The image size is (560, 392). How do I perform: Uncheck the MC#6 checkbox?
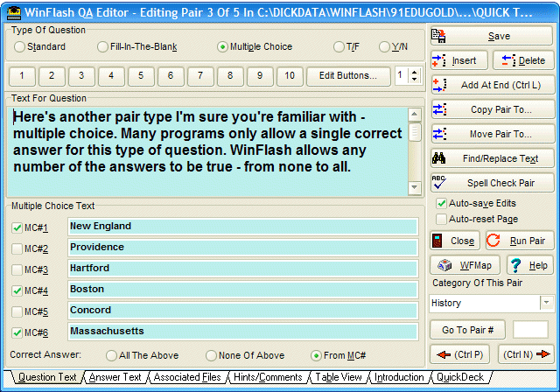click(x=17, y=332)
